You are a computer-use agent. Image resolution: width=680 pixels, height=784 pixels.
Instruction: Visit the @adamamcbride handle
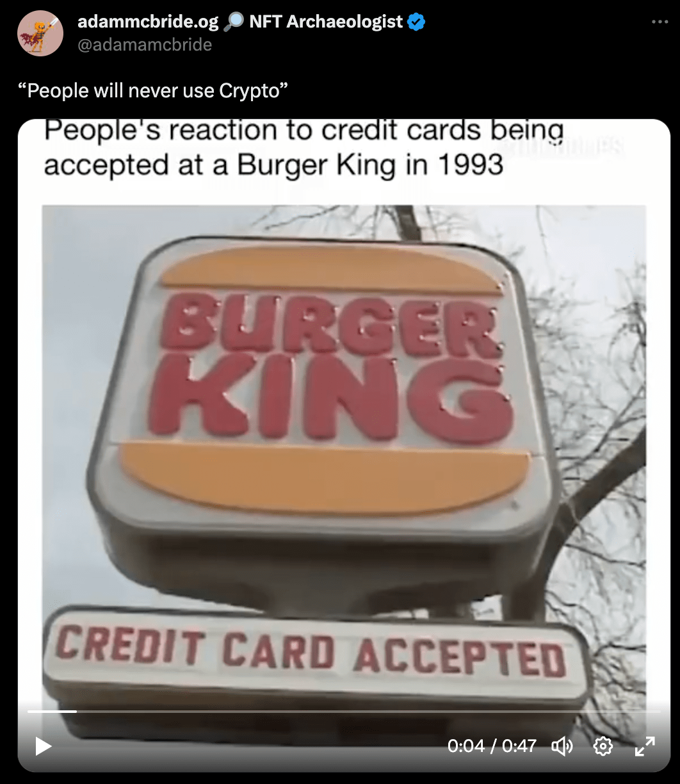click(x=144, y=44)
